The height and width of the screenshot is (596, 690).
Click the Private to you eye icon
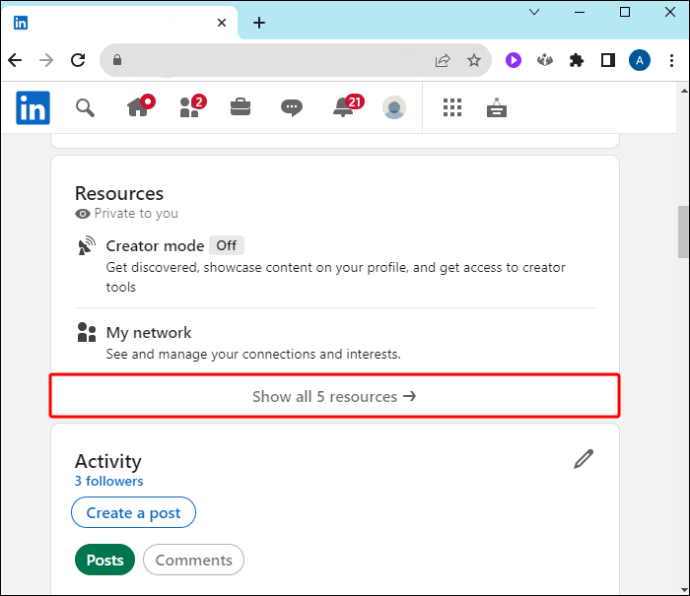[82, 214]
